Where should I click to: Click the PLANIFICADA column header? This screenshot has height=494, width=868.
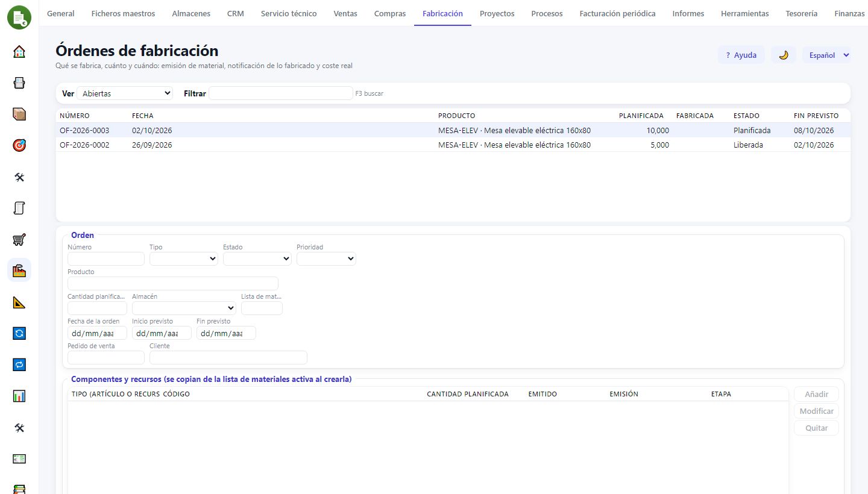641,116
